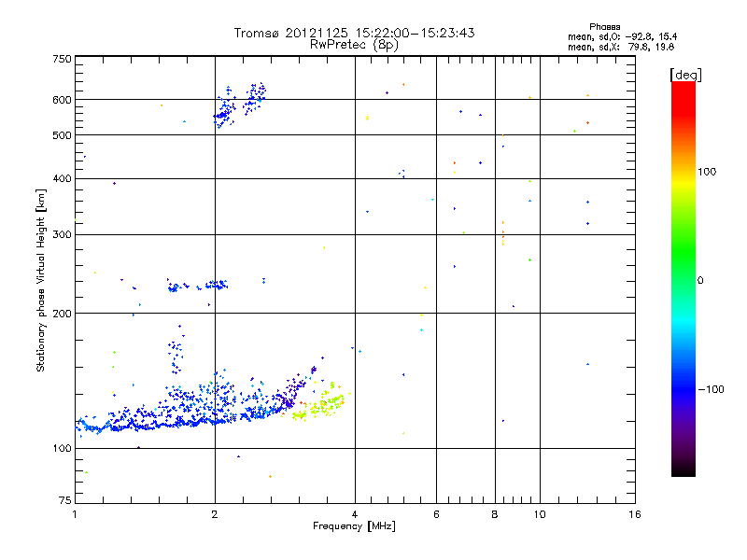This screenshot has width=747, height=560.
Task: Click the colorbar tick label '100'
Action: [707, 172]
